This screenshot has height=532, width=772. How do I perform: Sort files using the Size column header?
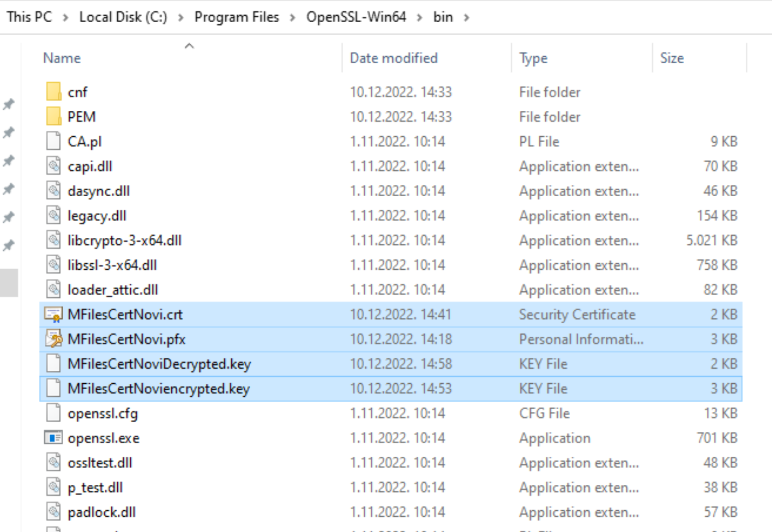pos(672,58)
